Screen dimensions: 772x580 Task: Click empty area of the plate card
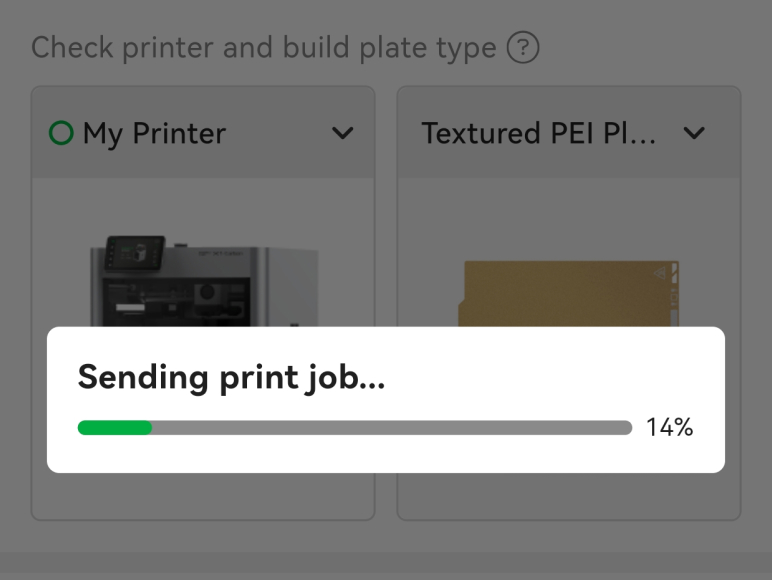[568, 495]
